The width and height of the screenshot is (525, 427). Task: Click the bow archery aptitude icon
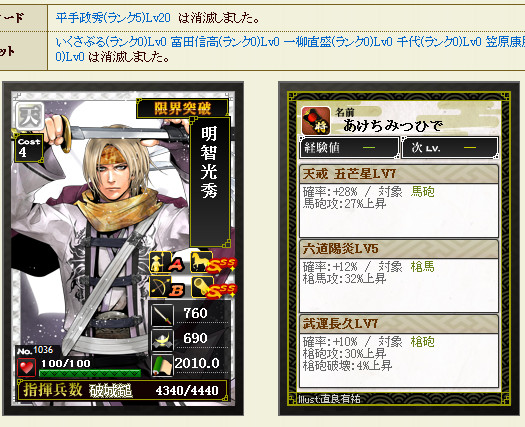(x=160, y=287)
